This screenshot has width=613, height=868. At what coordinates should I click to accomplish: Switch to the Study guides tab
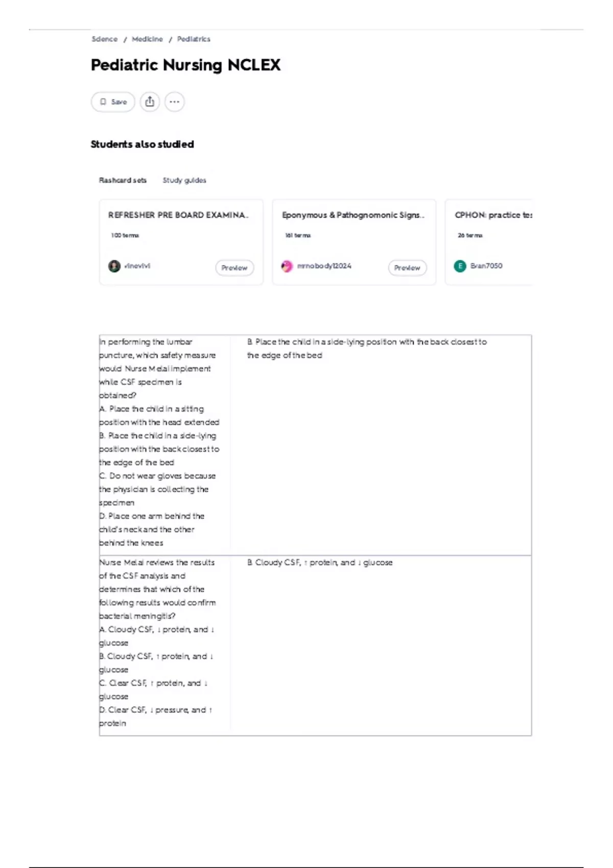coord(184,180)
